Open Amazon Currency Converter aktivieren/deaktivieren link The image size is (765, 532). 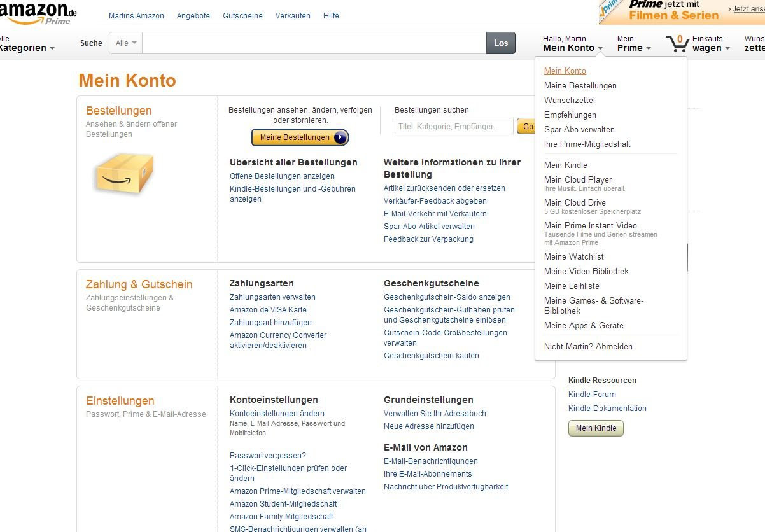tap(278, 340)
